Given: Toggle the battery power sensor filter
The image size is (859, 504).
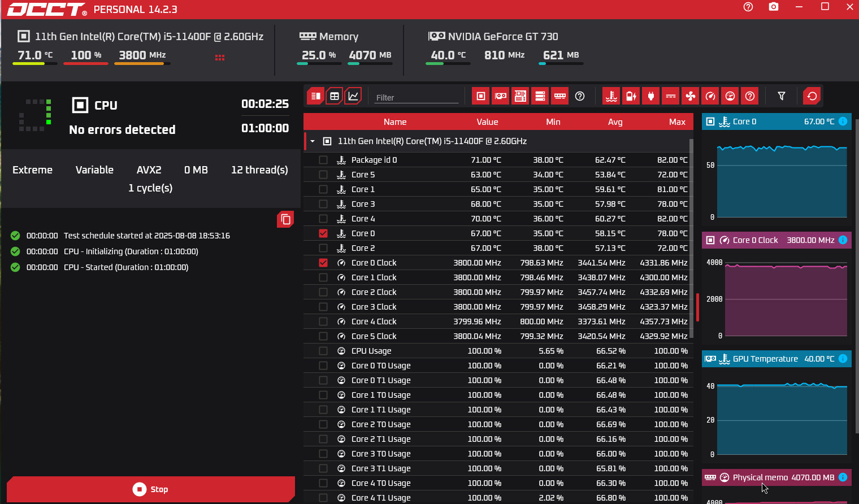Looking at the screenshot, I should pyautogui.click(x=631, y=96).
